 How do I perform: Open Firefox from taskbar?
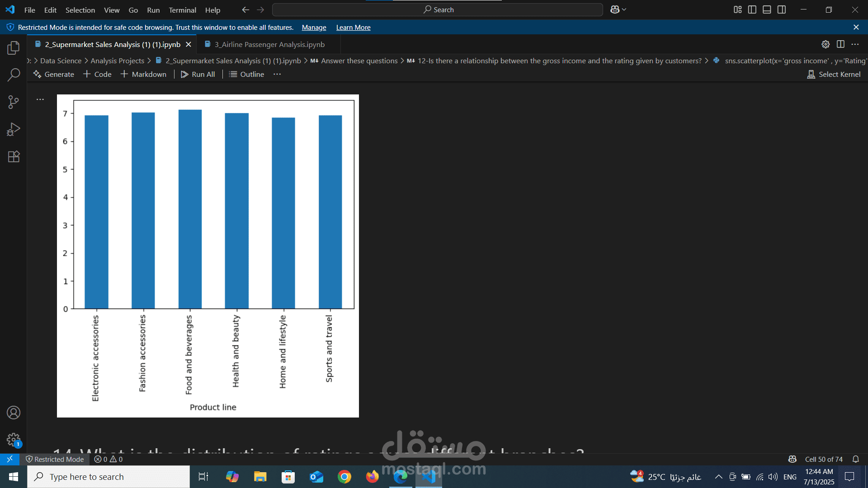[x=373, y=477]
